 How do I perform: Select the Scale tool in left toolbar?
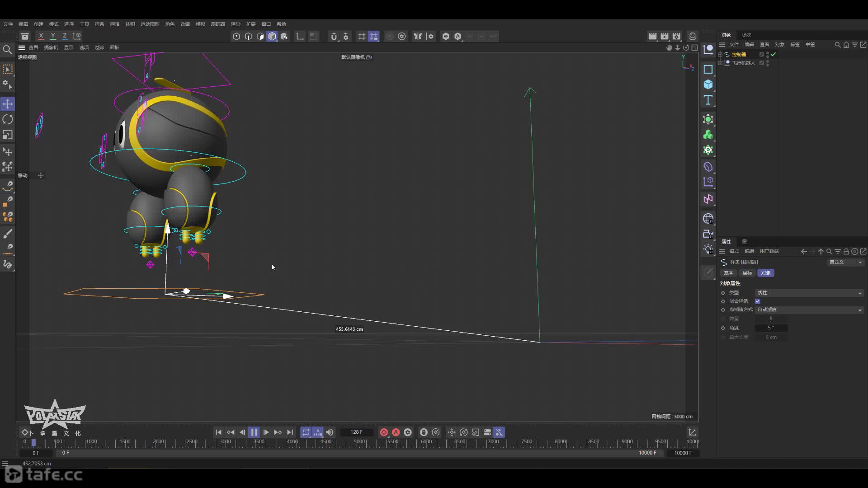(x=8, y=135)
